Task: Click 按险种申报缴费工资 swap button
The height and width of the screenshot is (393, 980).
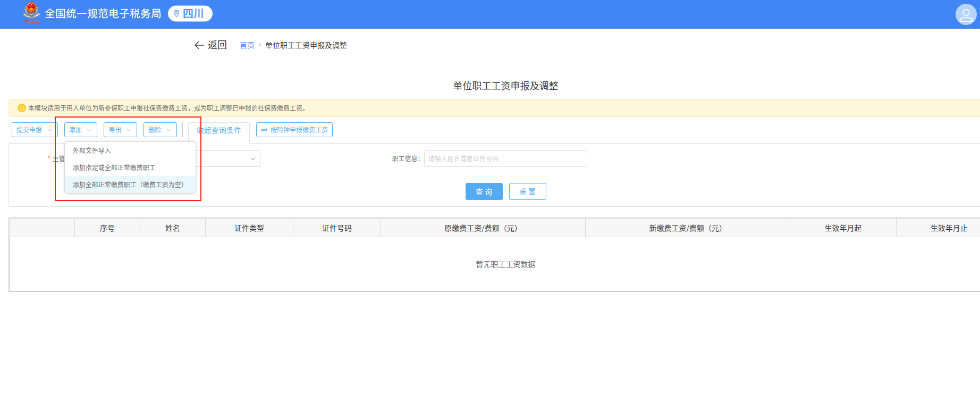Action: 294,130
